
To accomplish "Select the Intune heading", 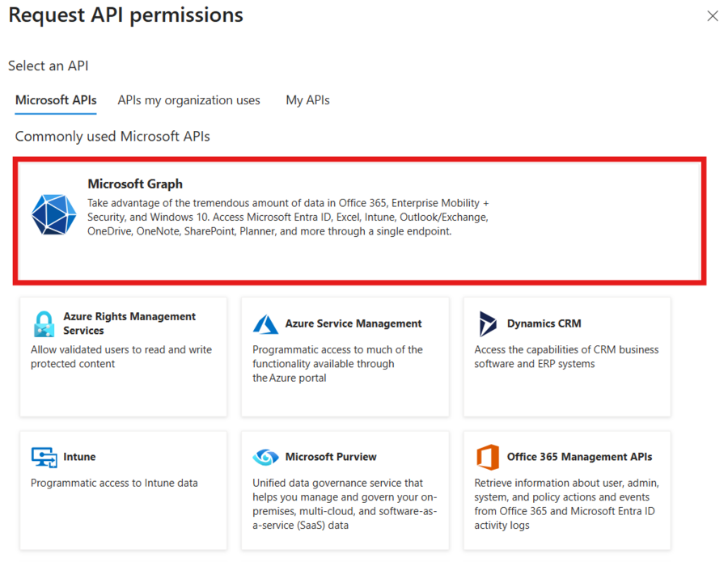I will [x=79, y=457].
